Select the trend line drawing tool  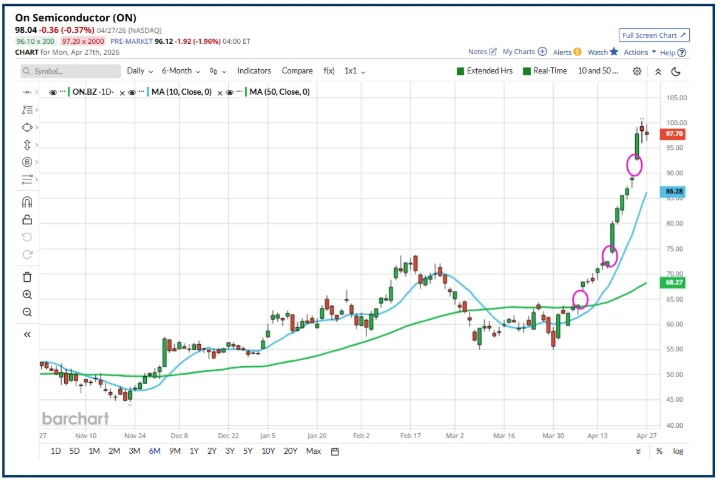coord(27,92)
